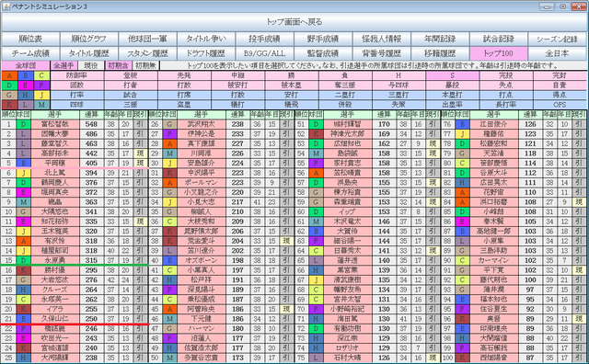Image resolution: width=589 pixels, height=364 pixels.
Task: Enable 全選手 all-players filter
Action: (x=64, y=65)
